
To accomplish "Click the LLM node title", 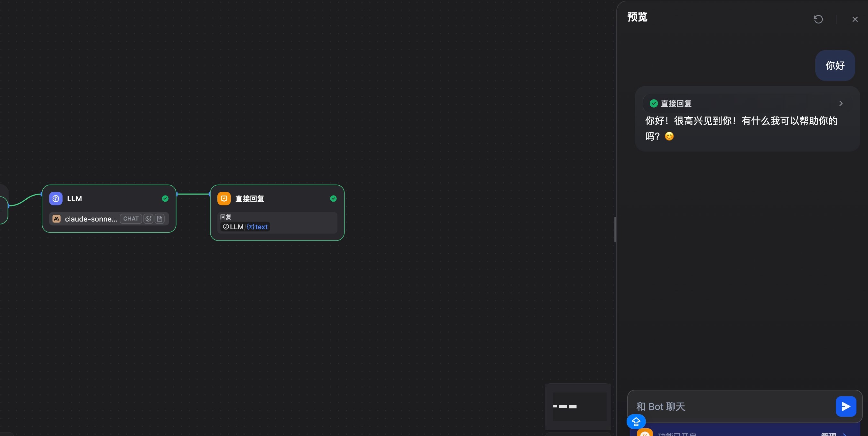I will click(74, 198).
